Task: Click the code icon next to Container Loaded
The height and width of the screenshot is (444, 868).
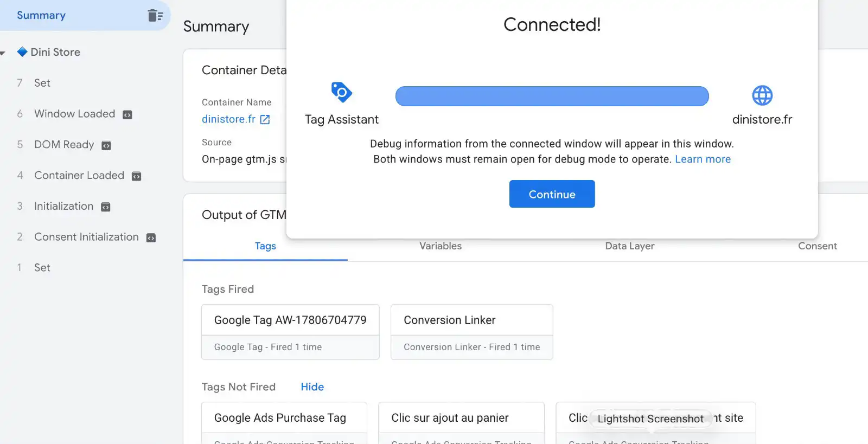Action: [137, 176]
